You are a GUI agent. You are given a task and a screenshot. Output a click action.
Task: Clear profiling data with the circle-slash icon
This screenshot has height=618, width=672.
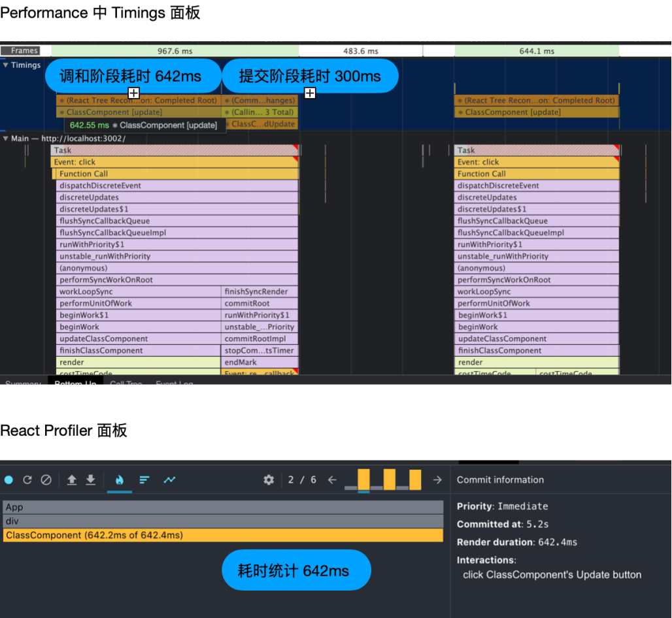46,480
